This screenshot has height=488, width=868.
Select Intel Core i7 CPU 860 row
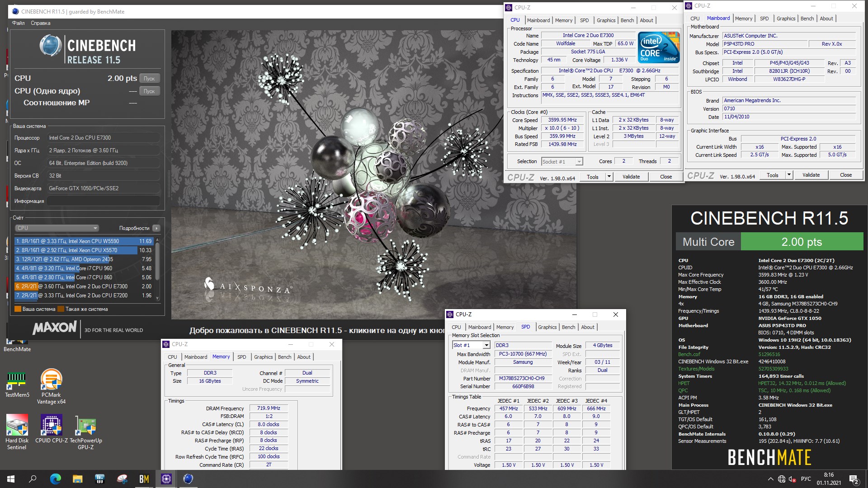(x=84, y=277)
